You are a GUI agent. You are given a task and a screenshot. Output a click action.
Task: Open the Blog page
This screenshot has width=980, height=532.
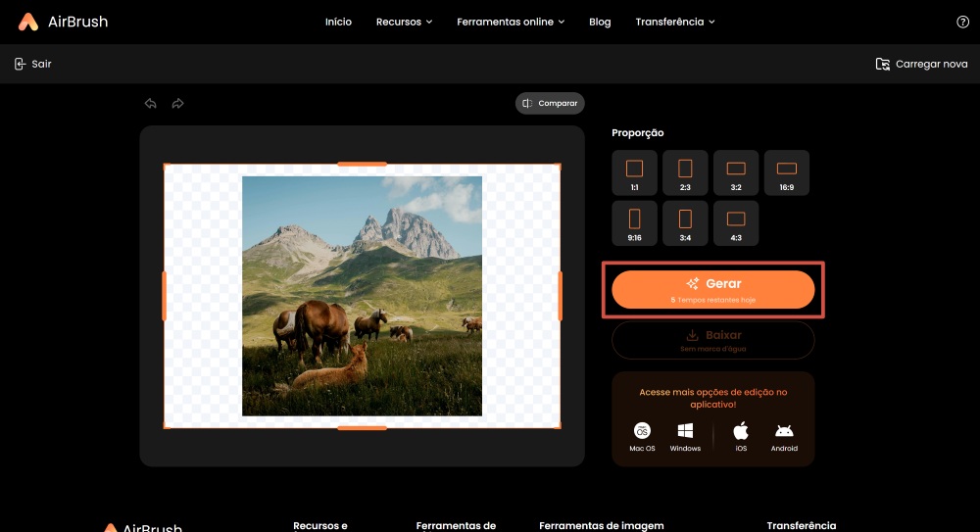(600, 22)
